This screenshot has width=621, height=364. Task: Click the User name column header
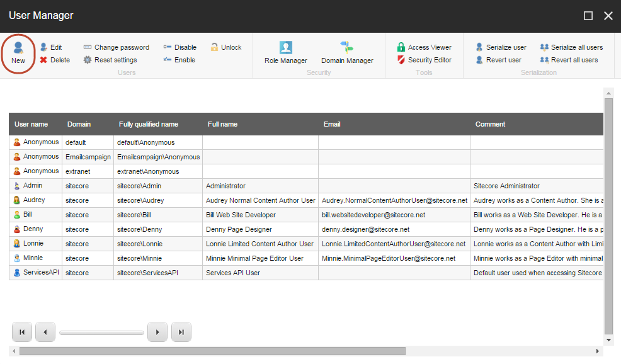click(x=31, y=124)
